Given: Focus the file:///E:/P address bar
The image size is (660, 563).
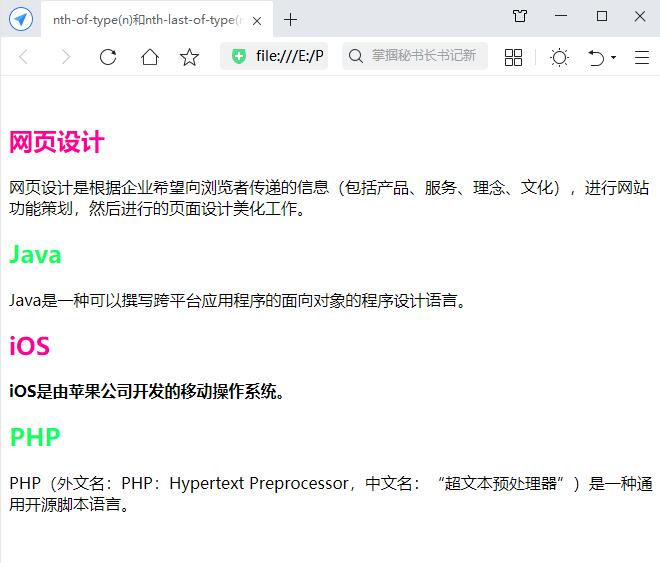Looking at the screenshot, I should click(x=274, y=56).
